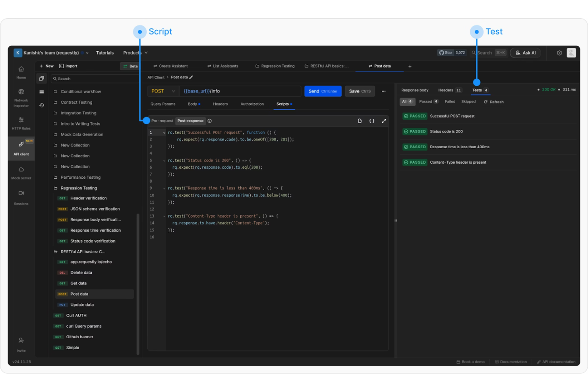Open the Response body tab
588x392 pixels.
(414, 90)
